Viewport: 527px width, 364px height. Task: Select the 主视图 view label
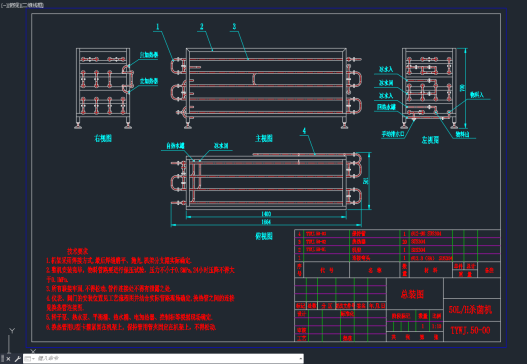[264, 138]
